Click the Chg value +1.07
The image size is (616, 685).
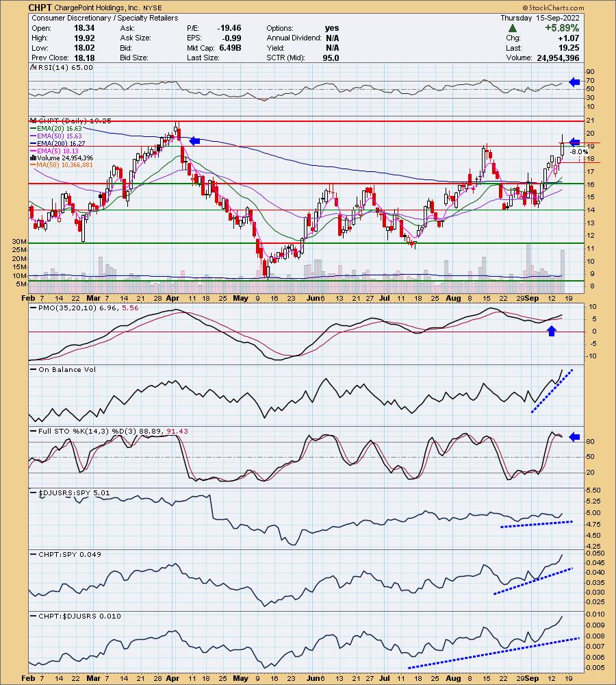[x=569, y=38]
